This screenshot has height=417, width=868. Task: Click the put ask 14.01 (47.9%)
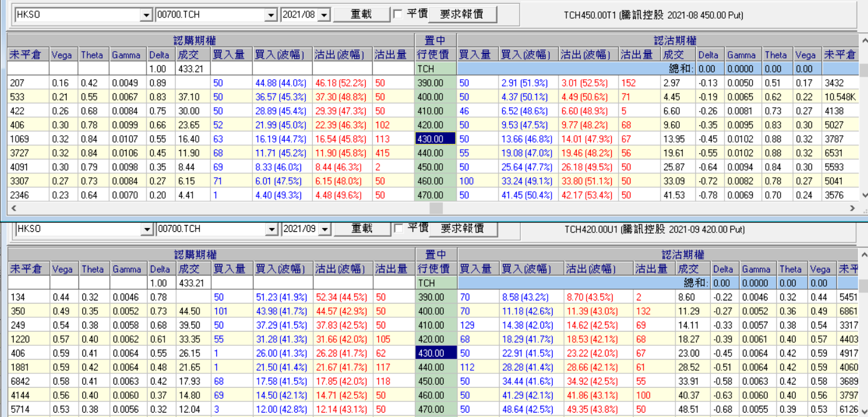584,139
